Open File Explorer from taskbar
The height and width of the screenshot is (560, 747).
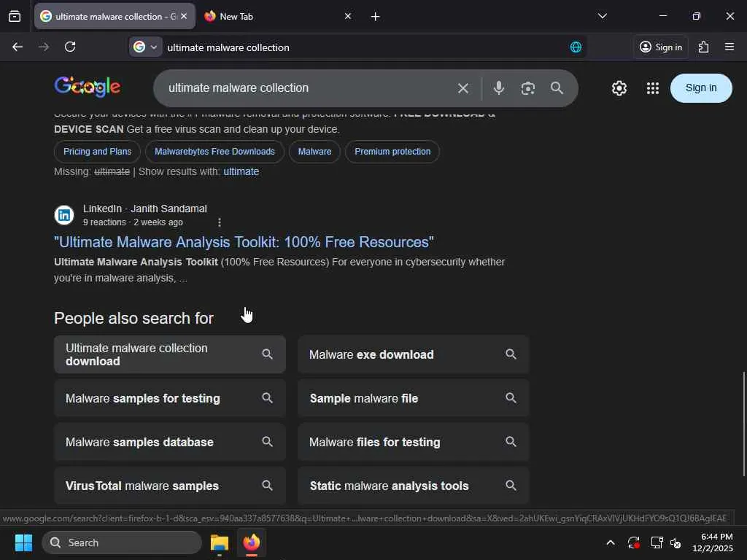[220, 542]
